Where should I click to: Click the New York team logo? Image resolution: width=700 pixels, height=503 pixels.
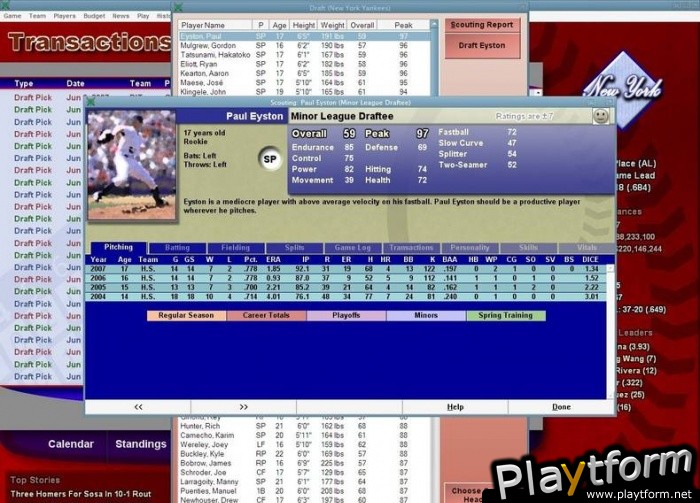623,88
